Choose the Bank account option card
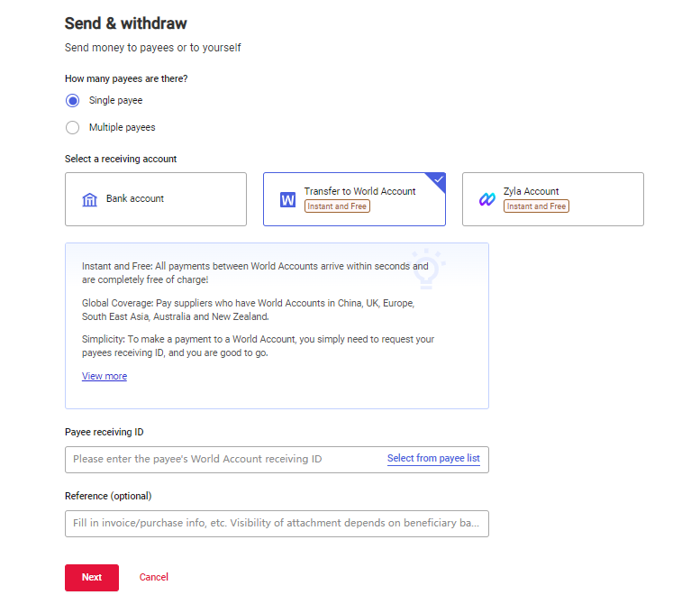Image resolution: width=700 pixels, height=613 pixels. coord(155,199)
